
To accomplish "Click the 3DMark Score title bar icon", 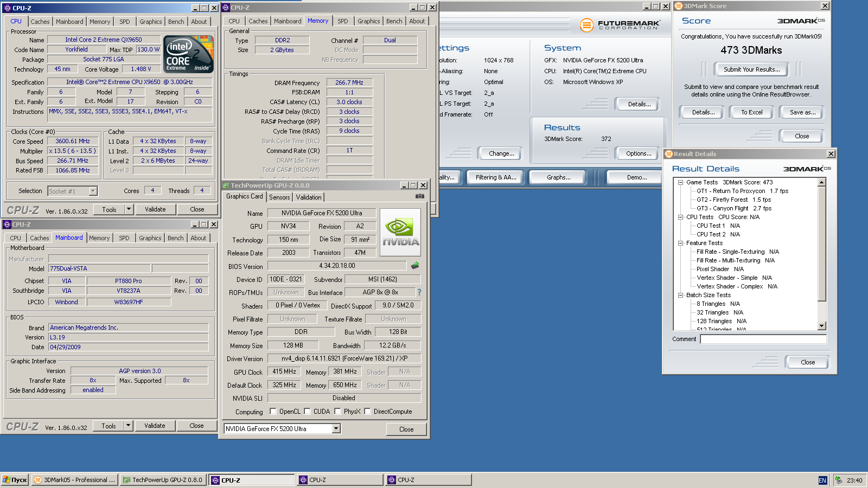I will [x=678, y=6].
